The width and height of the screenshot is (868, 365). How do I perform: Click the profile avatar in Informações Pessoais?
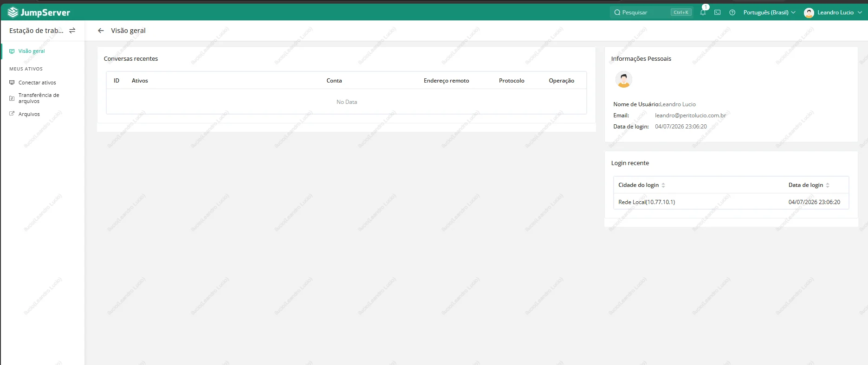(x=623, y=80)
